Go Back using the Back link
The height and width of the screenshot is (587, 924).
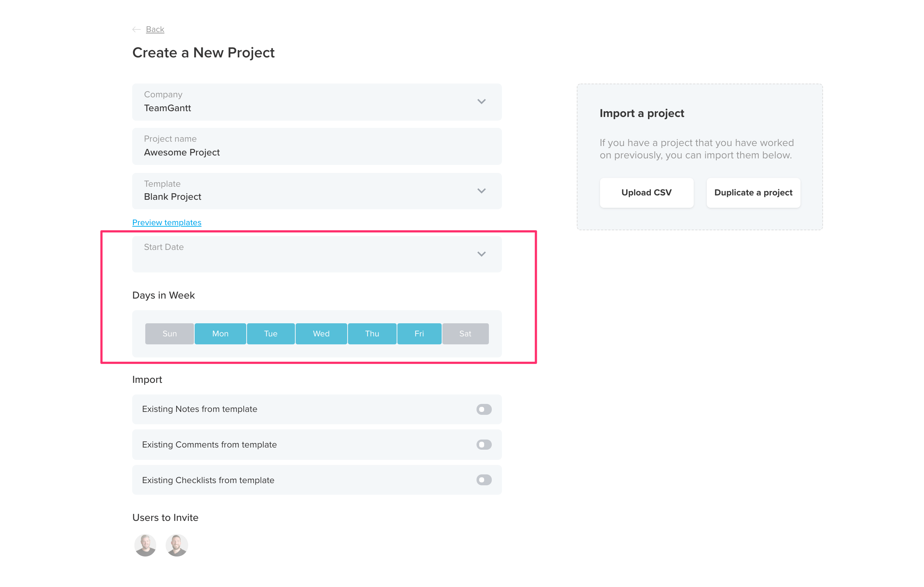point(155,29)
